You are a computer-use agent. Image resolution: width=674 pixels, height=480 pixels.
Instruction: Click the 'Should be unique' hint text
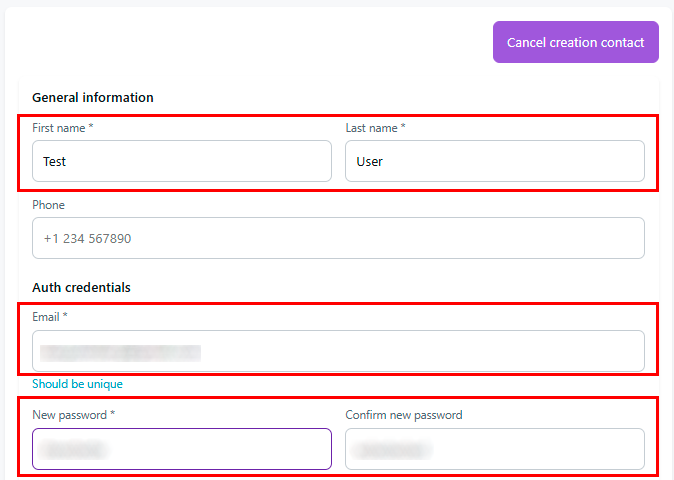[x=77, y=384]
